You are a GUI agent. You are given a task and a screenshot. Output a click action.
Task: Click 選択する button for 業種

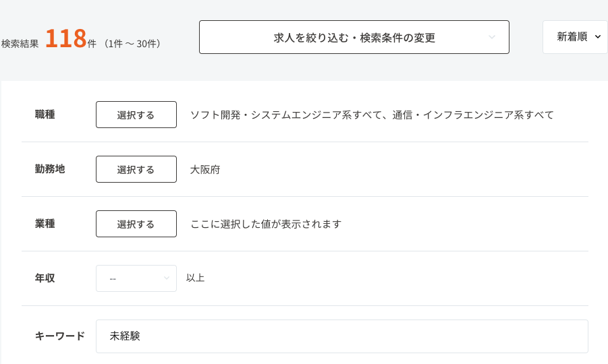point(136,224)
